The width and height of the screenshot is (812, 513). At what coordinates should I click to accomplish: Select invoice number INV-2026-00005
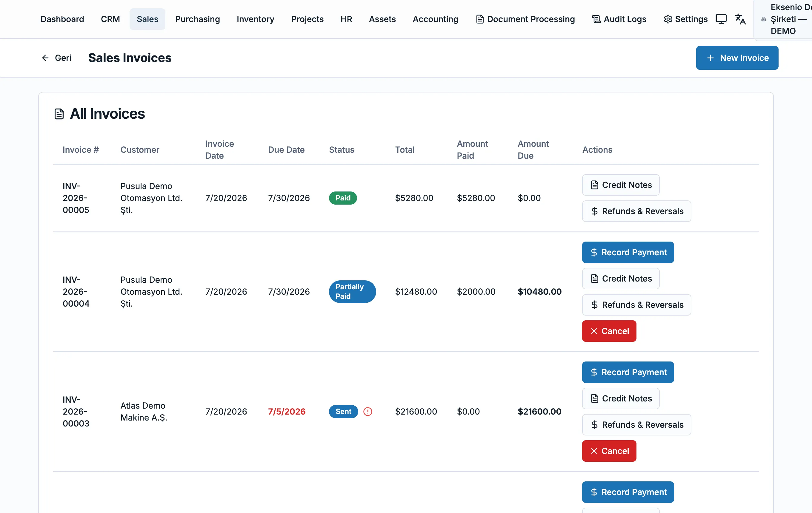tap(76, 198)
